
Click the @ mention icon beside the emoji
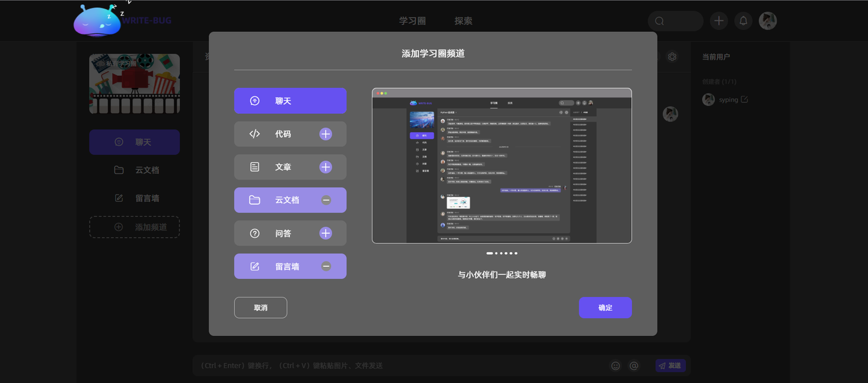pyautogui.click(x=634, y=366)
